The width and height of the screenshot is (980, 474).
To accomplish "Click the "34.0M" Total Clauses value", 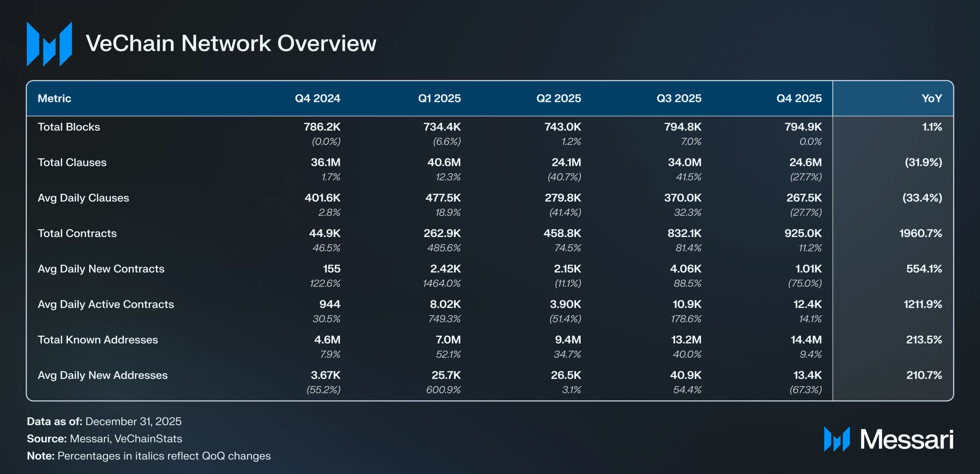I will coord(684,162).
